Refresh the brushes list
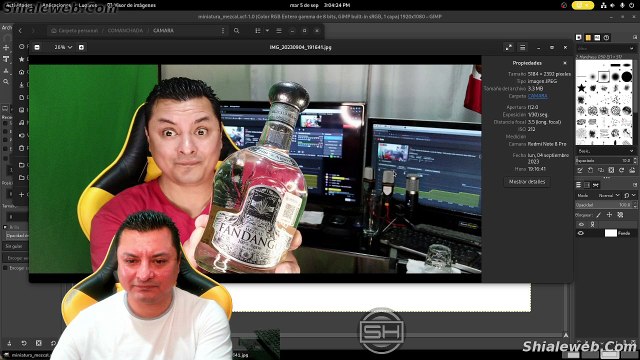The height and width of the screenshot is (360, 640). pos(622,170)
